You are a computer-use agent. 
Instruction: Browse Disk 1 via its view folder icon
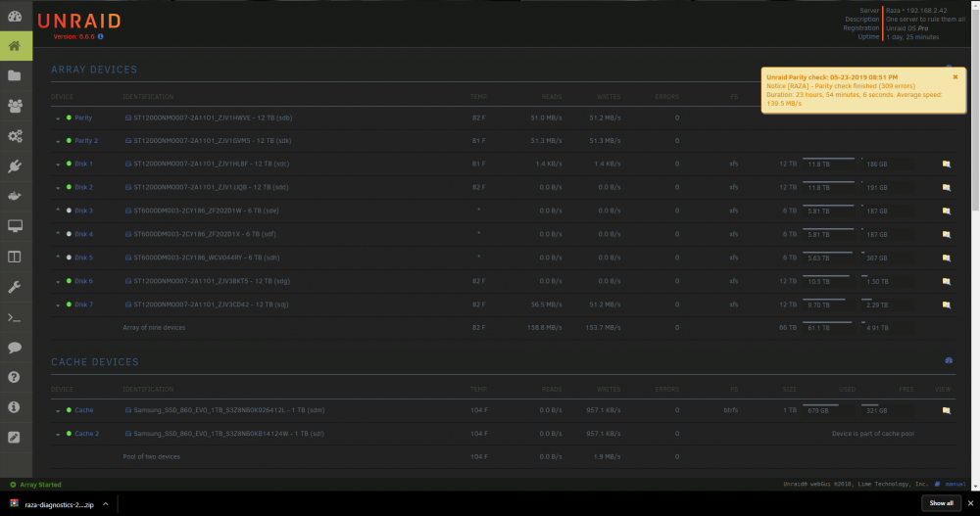pyautogui.click(x=947, y=164)
